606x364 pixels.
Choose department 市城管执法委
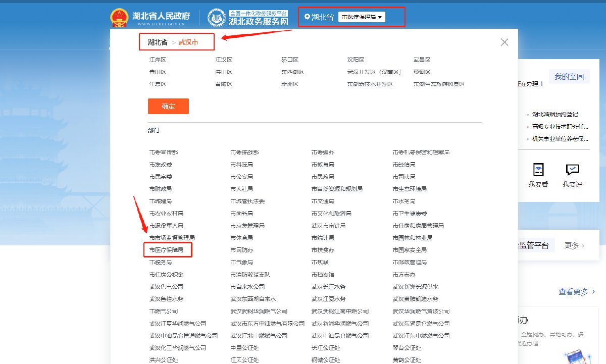(247, 201)
